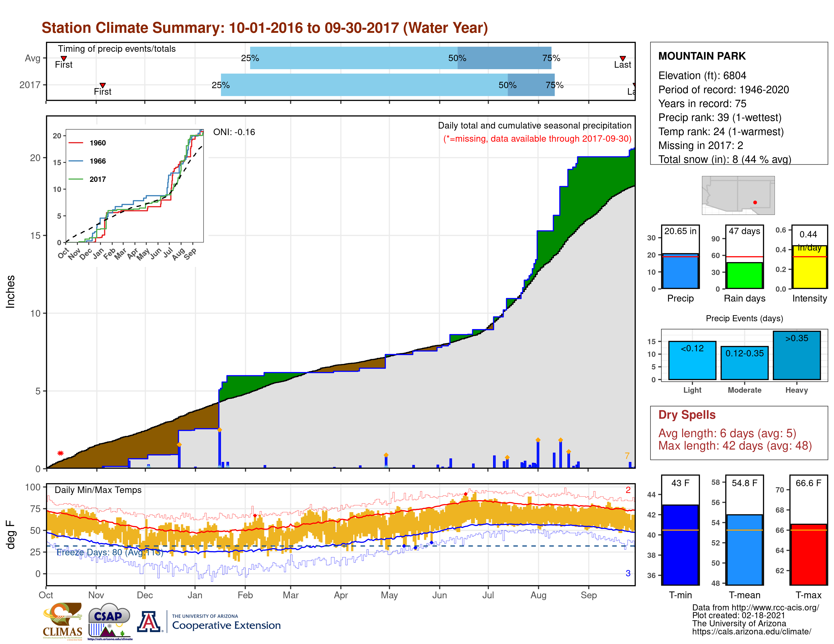This screenshot has height=644, width=834.
Task: Click the Elevation (ft): 6804 line
Action: tap(702, 76)
